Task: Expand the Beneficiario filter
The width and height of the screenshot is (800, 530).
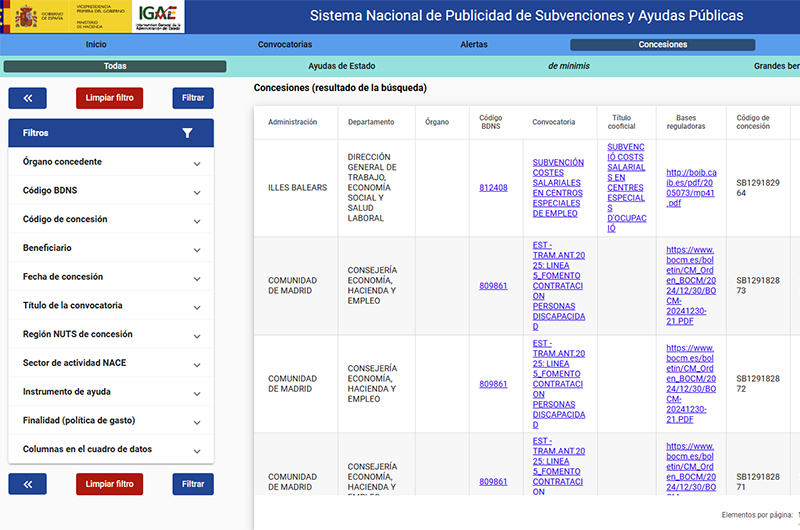Action: (x=111, y=248)
